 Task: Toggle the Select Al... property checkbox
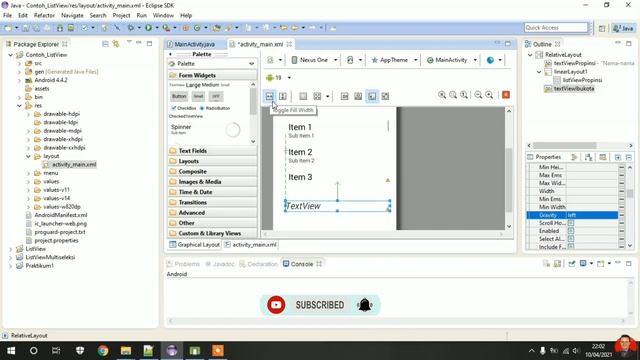click(x=571, y=239)
